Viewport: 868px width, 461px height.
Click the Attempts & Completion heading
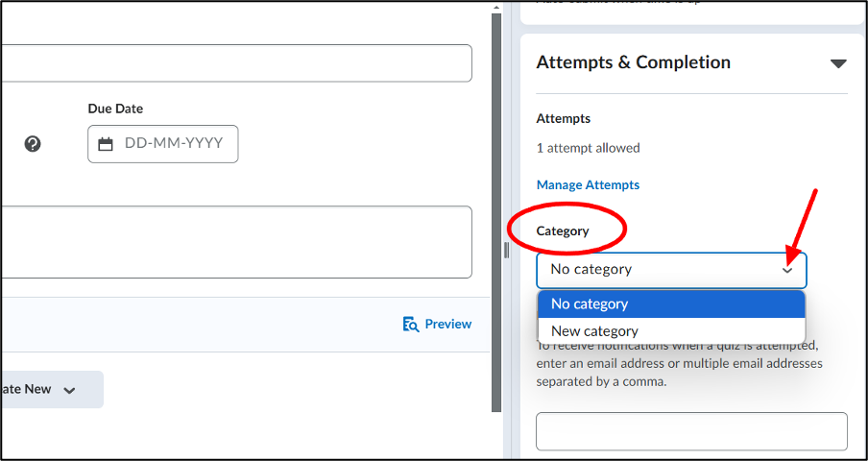pos(634,62)
